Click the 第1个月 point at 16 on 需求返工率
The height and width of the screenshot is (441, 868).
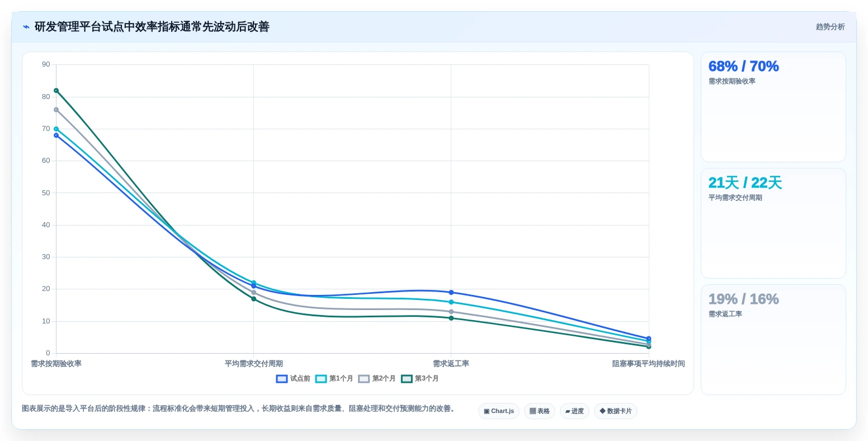pos(451,302)
